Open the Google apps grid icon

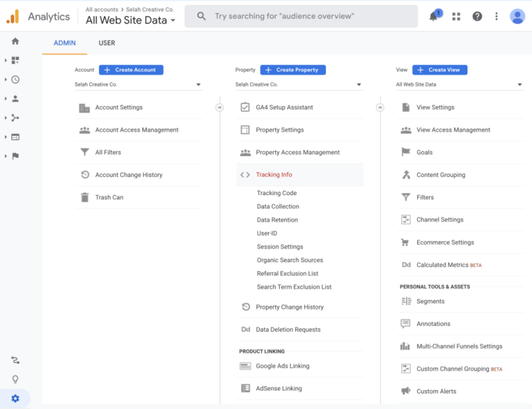456,17
